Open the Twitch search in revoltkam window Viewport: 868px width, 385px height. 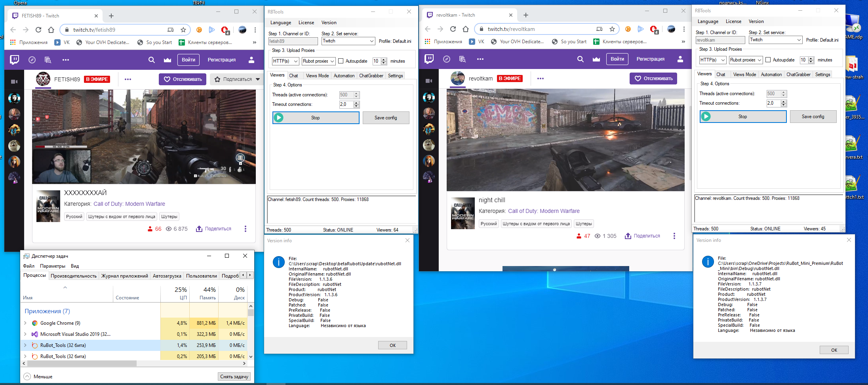pyautogui.click(x=580, y=59)
